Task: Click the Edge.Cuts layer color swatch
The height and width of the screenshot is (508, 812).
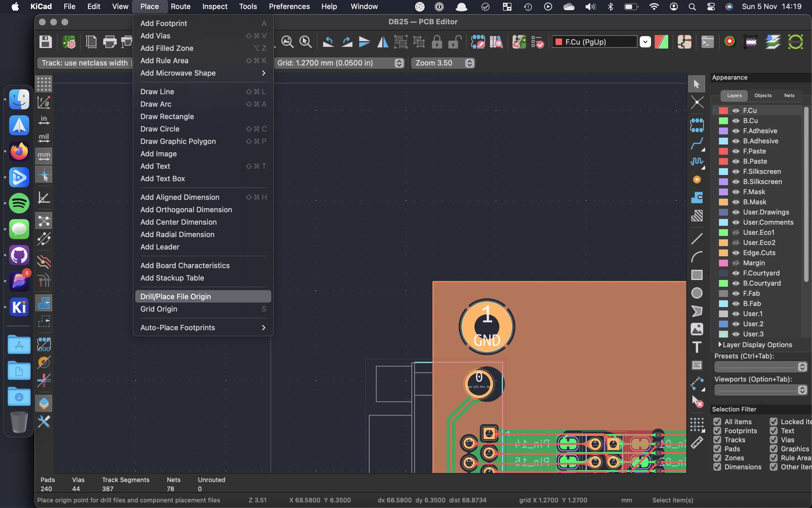Action: 723,253
